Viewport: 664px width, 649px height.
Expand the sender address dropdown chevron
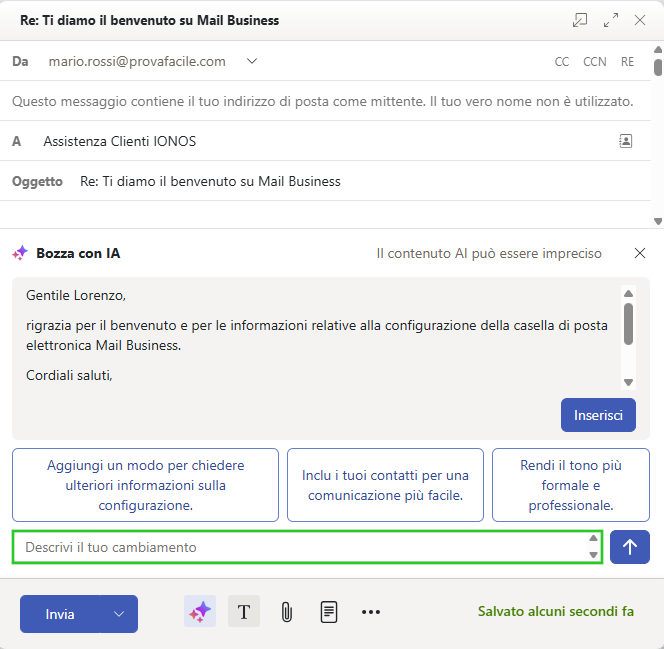[x=252, y=61]
